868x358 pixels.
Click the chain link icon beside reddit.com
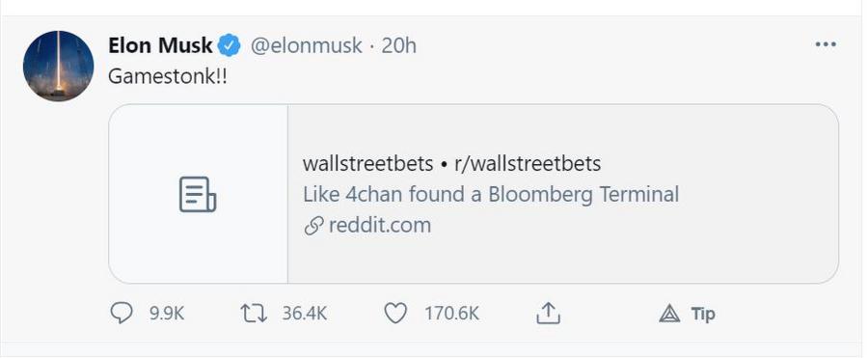[313, 226]
